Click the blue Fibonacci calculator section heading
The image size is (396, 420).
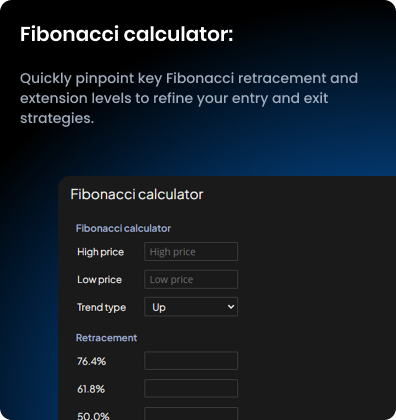[123, 228]
